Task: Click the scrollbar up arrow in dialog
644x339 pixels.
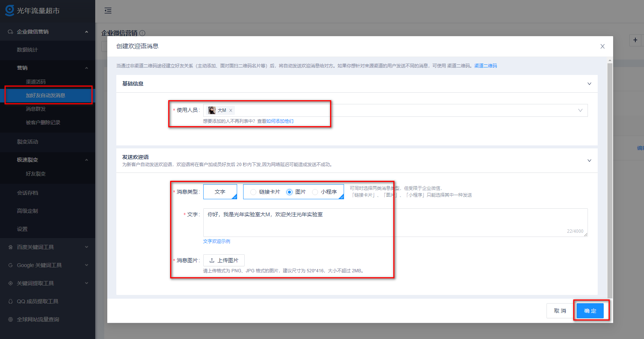Action: pos(610,60)
